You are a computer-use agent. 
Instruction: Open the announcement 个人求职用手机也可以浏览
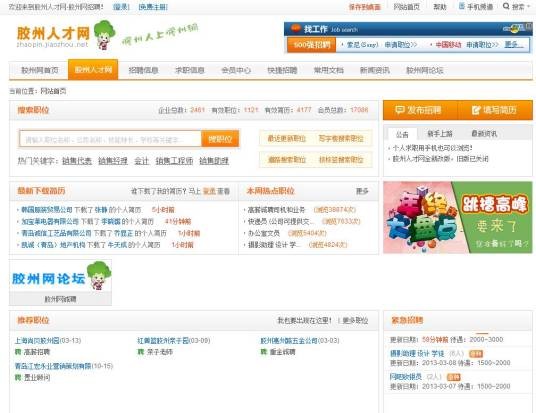[432, 148]
